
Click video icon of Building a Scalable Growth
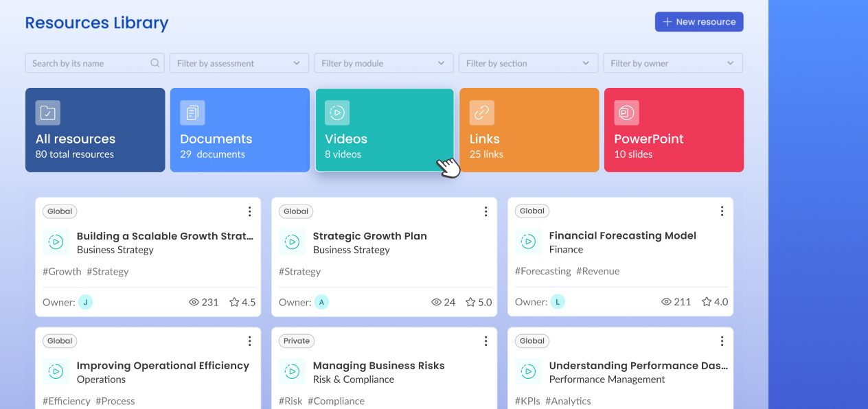[x=56, y=242]
